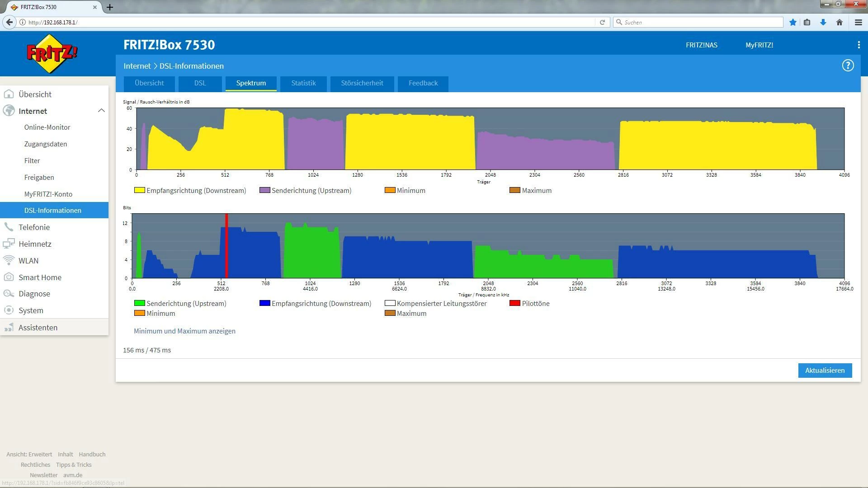
Task: Reload page via address bar icon
Action: [602, 22]
